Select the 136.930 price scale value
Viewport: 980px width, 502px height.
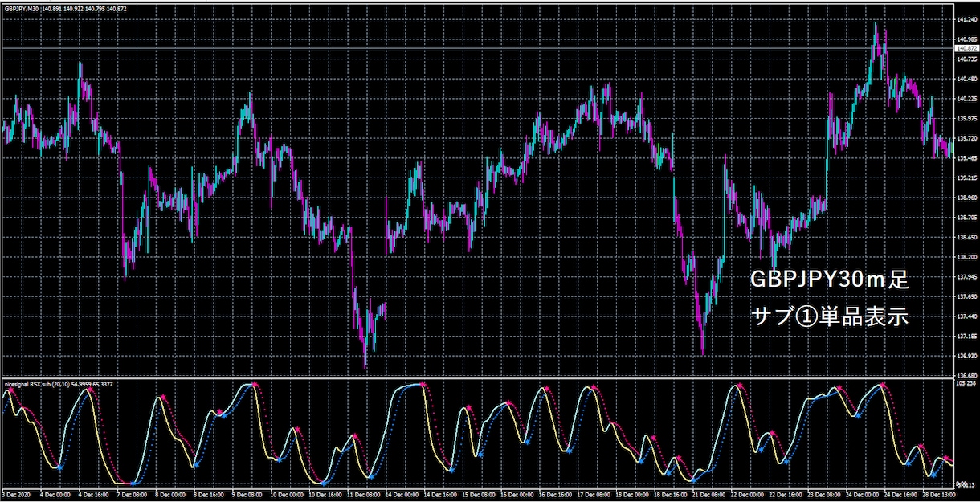tap(966, 356)
